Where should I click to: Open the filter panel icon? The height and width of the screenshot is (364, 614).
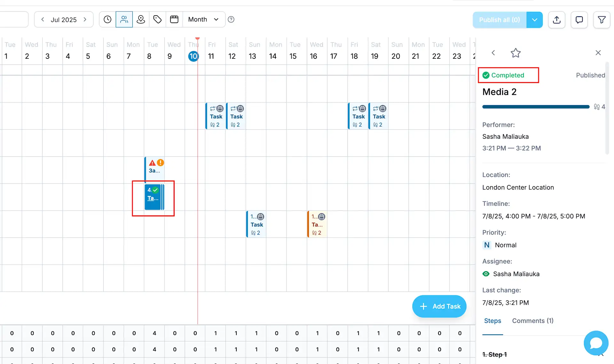(x=602, y=19)
